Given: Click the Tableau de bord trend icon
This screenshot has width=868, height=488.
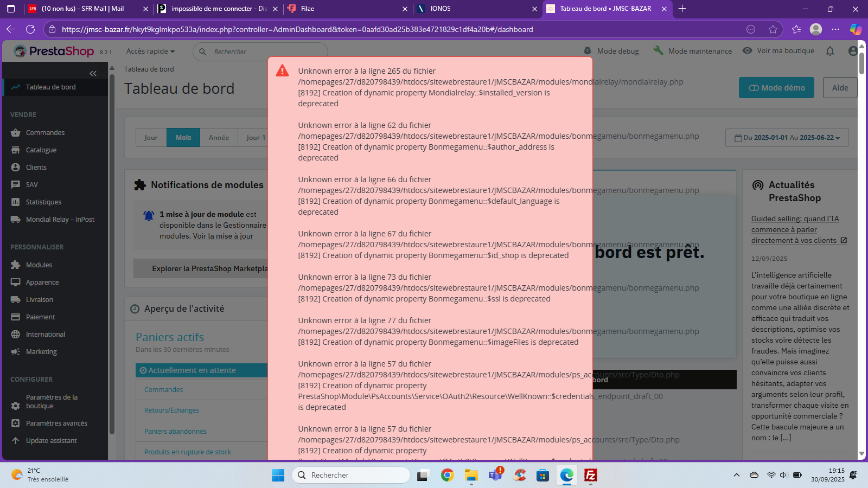Looking at the screenshot, I should click(x=15, y=87).
